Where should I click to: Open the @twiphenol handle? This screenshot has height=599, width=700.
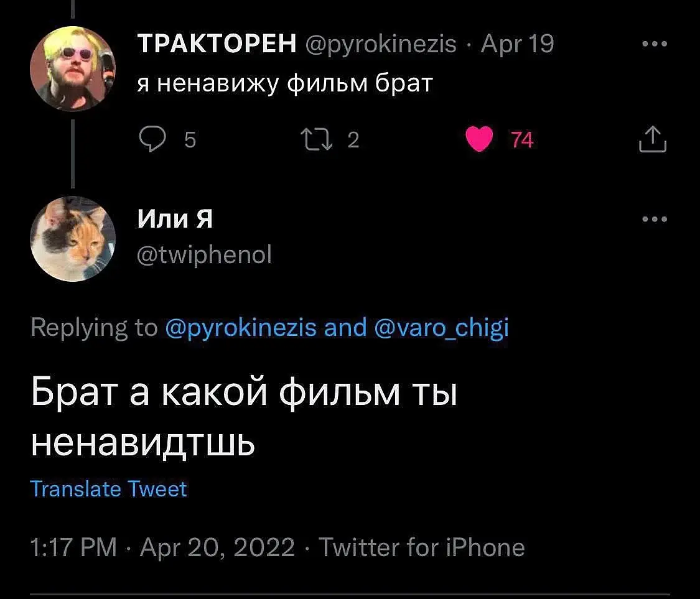(204, 254)
